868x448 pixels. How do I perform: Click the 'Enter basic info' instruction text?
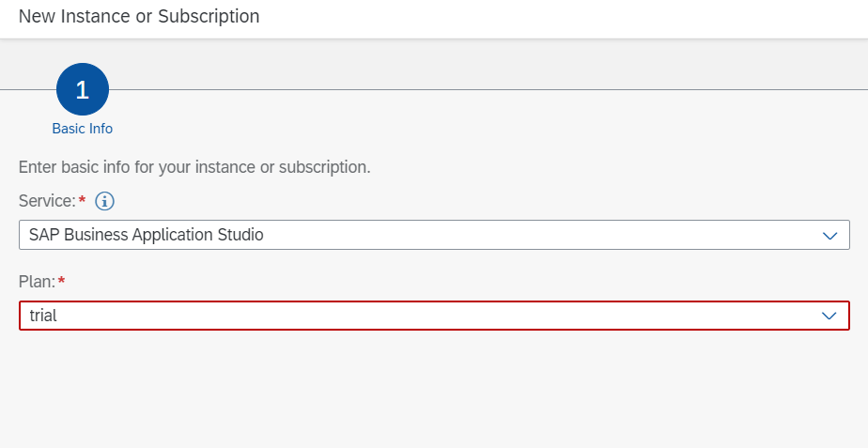point(194,168)
